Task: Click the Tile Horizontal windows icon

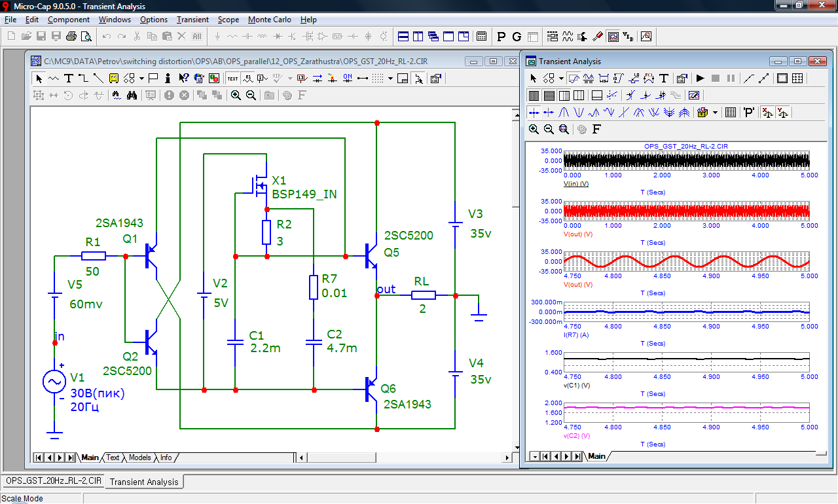Action: pyautogui.click(x=403, y=36)
